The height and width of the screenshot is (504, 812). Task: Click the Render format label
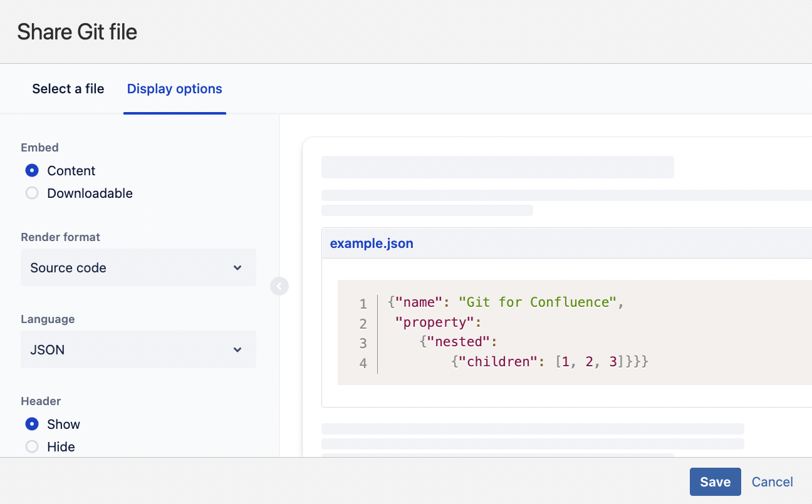click(x=60, y=237)
